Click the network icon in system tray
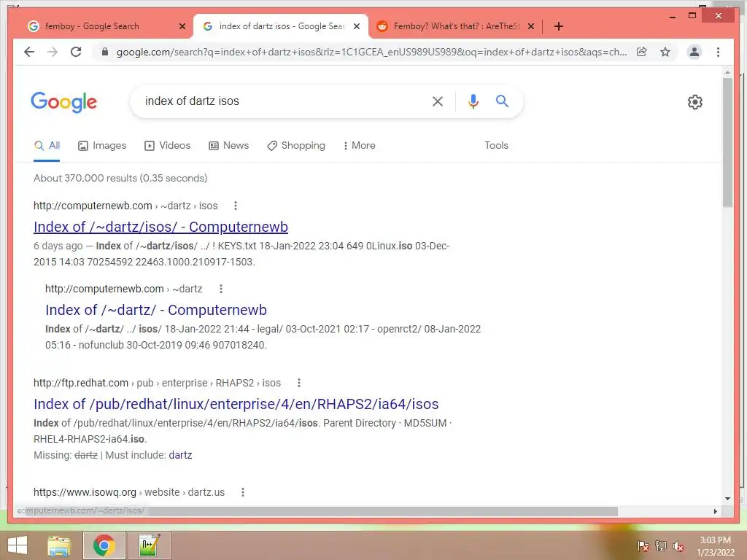 click(x=661, y=546)
